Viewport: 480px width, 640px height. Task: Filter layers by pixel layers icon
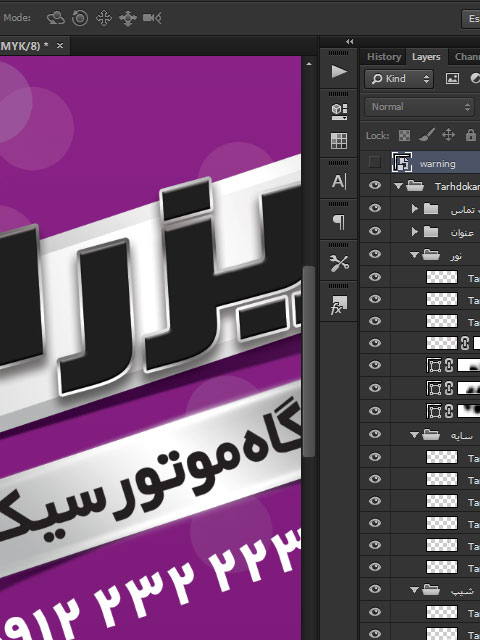pos(452,78)
